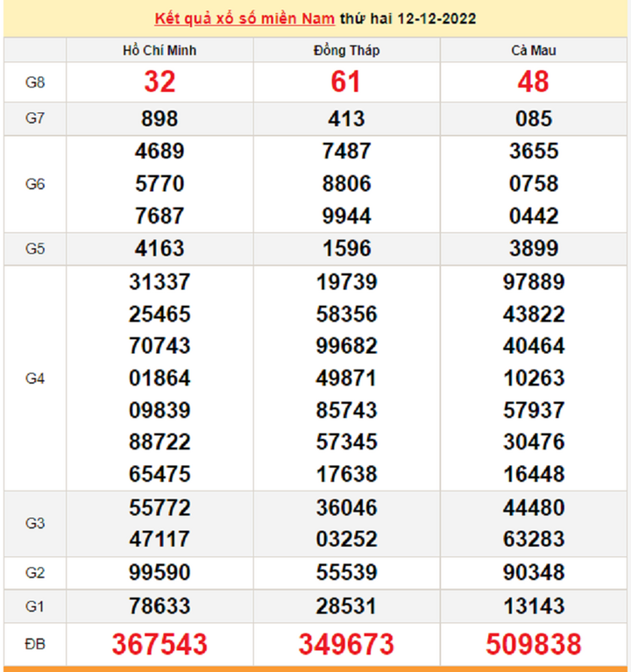Screen dimensions: 631x672
Task: Select G6 number 0442
Action: pyautogui.click(x=534, y=216)
